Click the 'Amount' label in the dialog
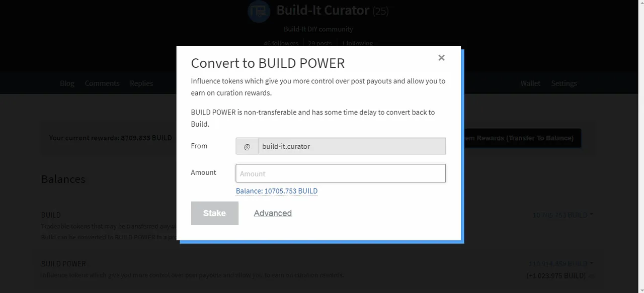The width and height of the screenshot is (644, 293). pos(203,172)
